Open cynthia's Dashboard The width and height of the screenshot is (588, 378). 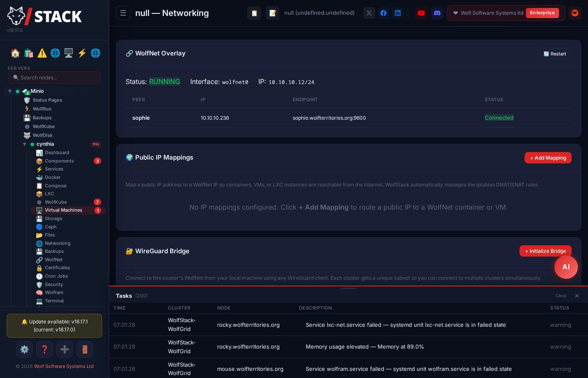pyautogui.click(x=57, y=152)
